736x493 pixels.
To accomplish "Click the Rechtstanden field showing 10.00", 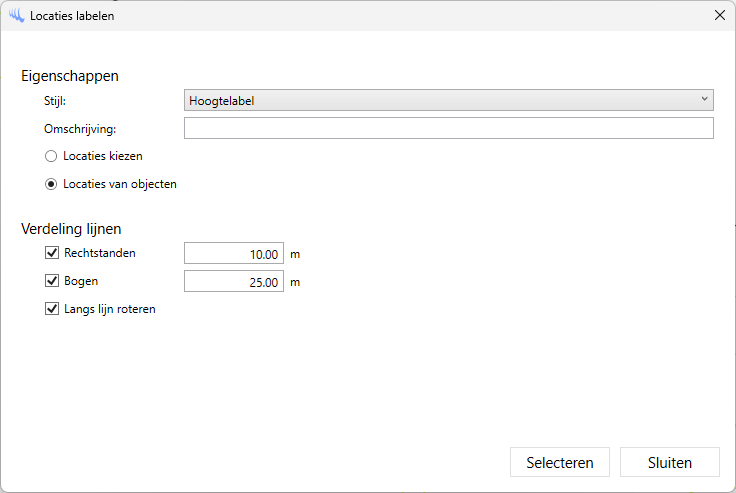I will click(x=234, y=254).
